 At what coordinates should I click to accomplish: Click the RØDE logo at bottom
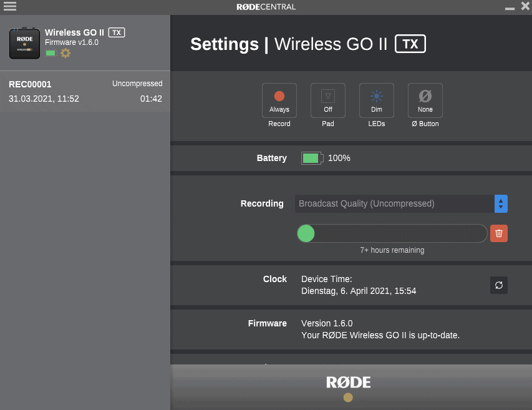tap(348, 382)
